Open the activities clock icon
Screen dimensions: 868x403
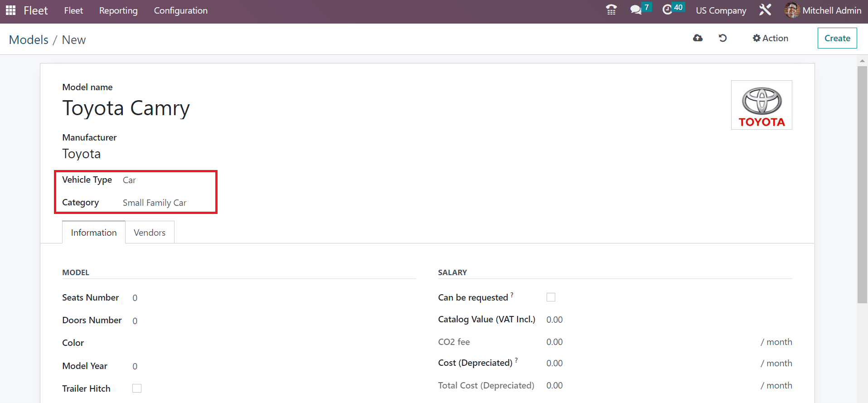point(667,10)
